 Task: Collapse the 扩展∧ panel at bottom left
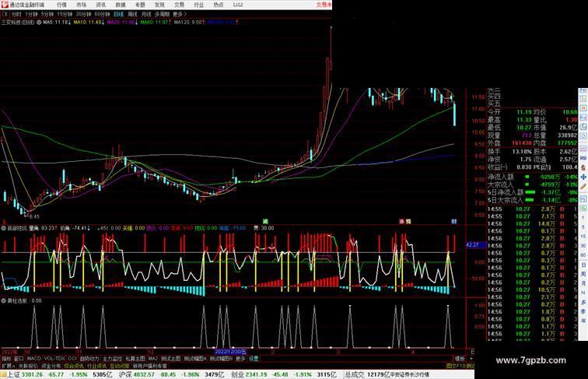(9, 366)
